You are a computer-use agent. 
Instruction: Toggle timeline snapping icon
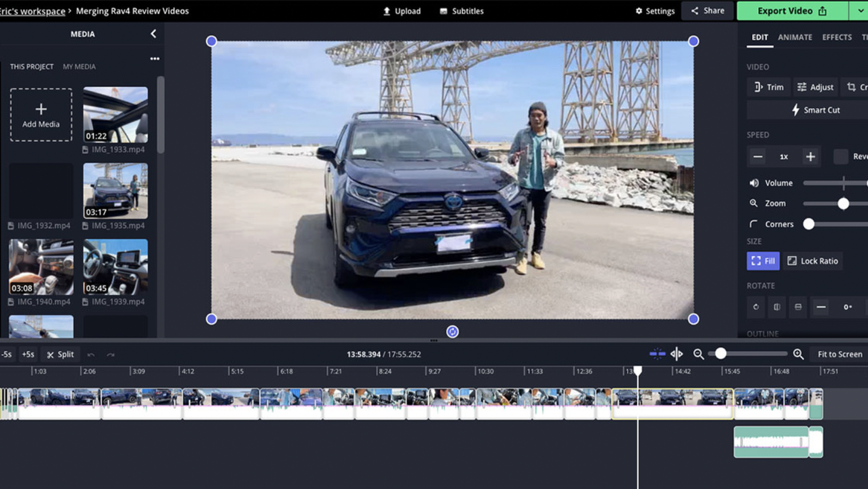[657, 354]
